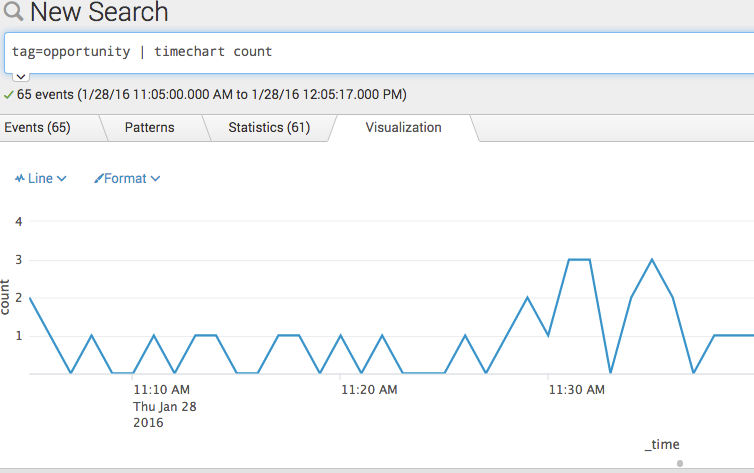Expand the search bar using the small chevron below it
This screenshot has height=473, width=754.
tap(21, 76)
